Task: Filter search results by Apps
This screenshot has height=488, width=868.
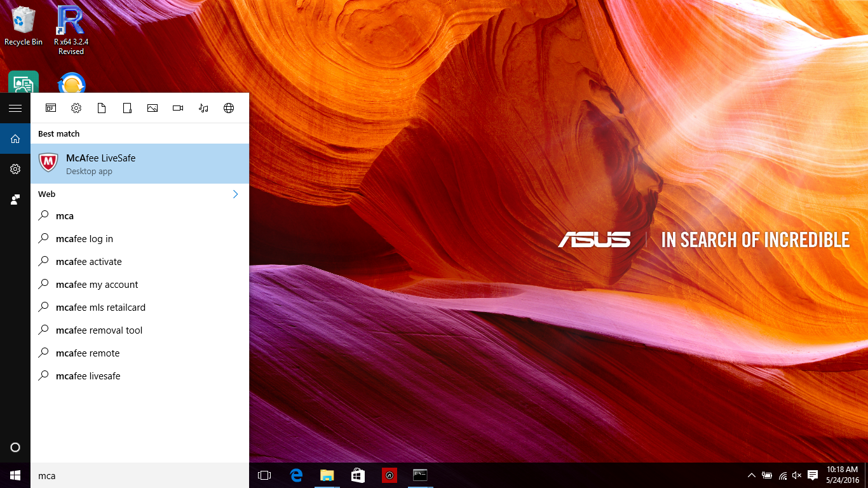Action: pos(51,108)
